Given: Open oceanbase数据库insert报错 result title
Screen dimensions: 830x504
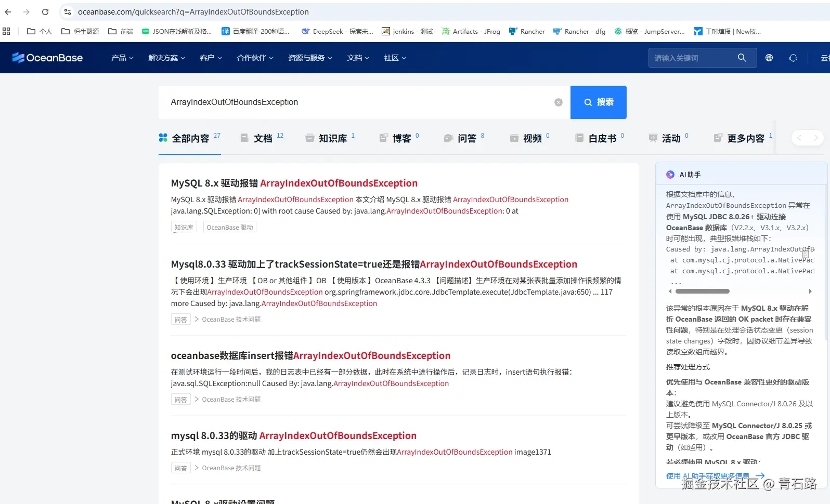Looking at the screenshot, I should pyautogui.click(x=310, y=355).
